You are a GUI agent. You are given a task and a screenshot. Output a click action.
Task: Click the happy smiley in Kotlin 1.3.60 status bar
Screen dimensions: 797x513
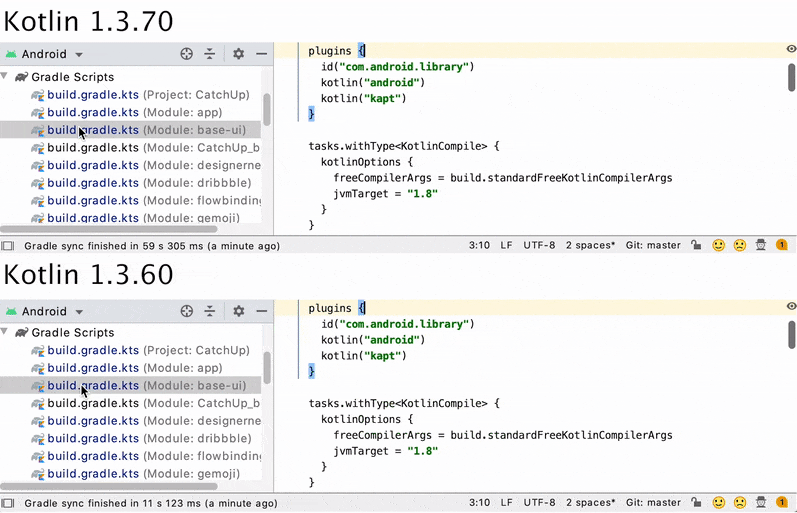pos(718,503)
